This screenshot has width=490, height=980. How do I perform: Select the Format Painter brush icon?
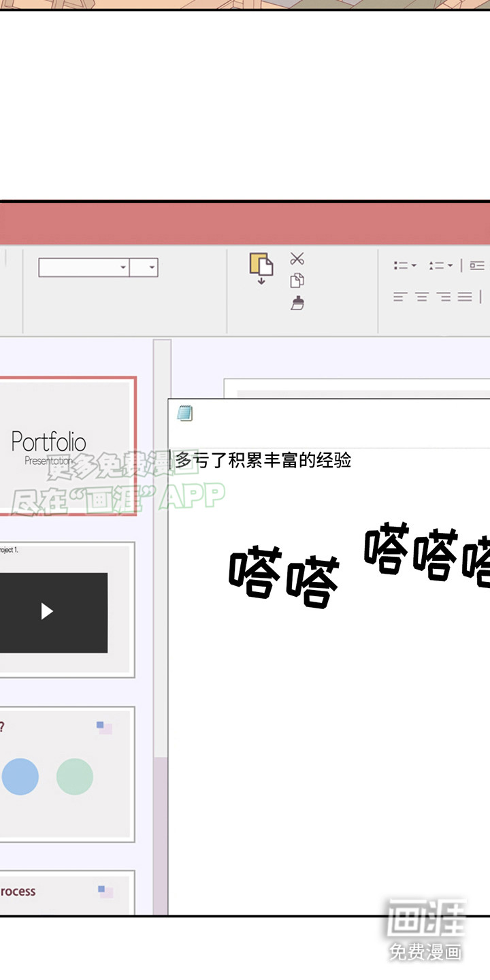297,303
